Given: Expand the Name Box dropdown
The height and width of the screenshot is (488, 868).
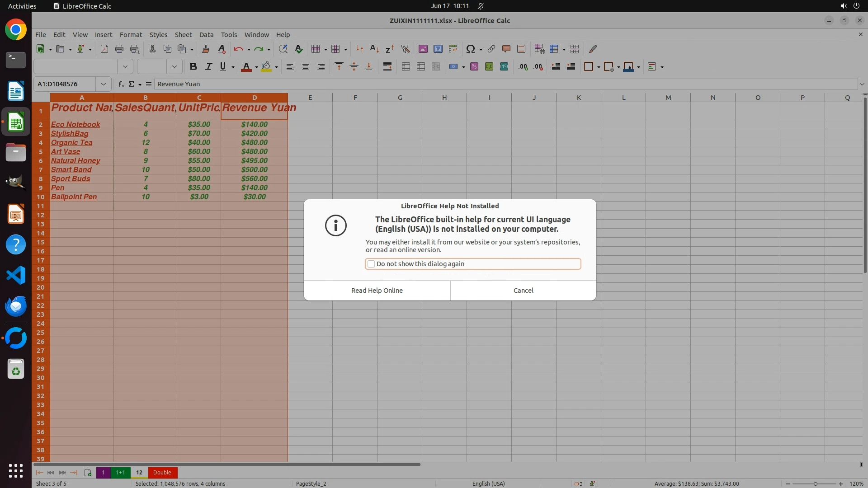Looking at the screenshot, I should pyautogui.click(x=104, y=84).
